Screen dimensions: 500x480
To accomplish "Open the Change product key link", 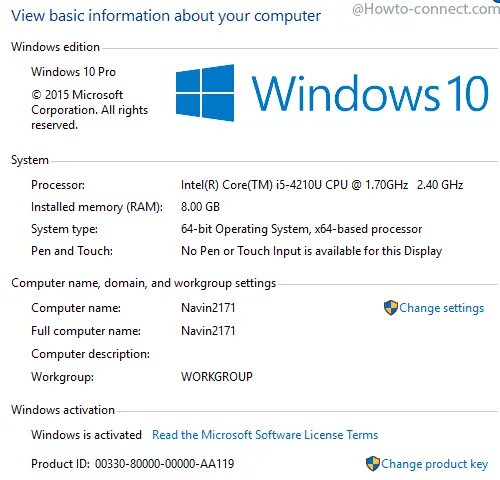I will 434,464.
